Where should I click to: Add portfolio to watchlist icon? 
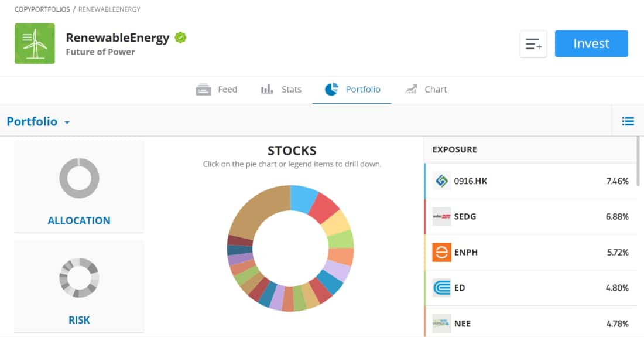click(x=533, y=43)
